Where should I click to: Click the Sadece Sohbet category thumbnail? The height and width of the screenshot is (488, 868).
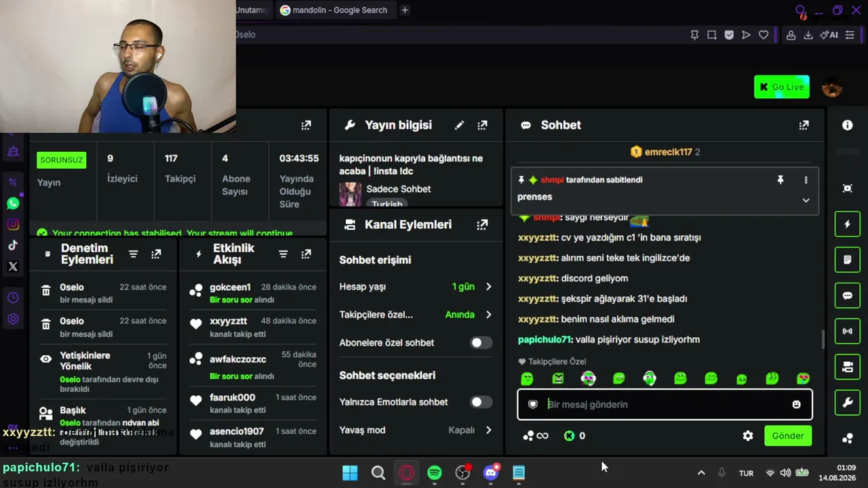click(x=351, y=194)
